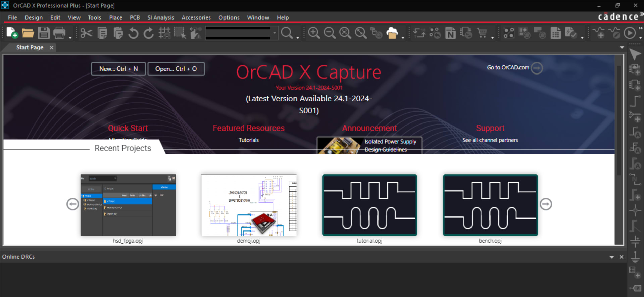Click the Open folder toolbar icon
The height and width of the screenshot is (297, 644).
tap(28, 33)
